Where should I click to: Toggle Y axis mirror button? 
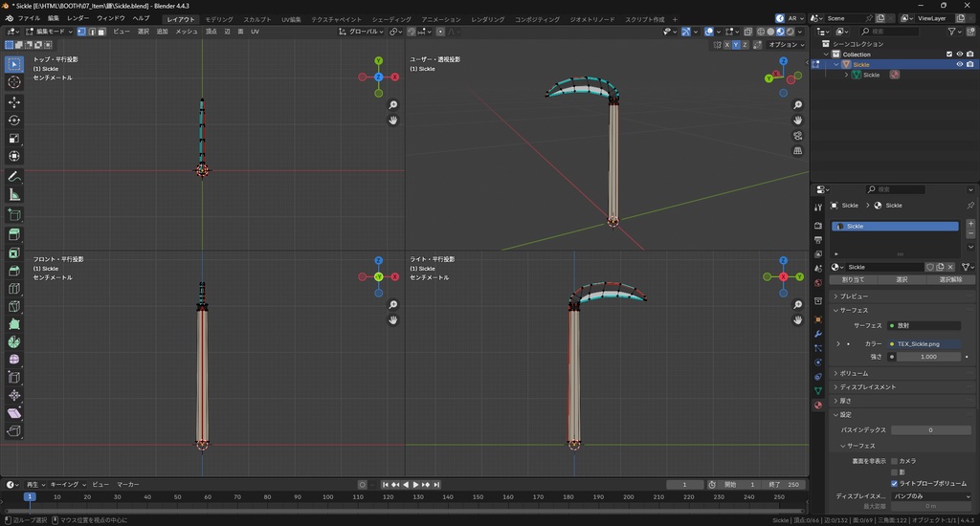click(736, 45)
